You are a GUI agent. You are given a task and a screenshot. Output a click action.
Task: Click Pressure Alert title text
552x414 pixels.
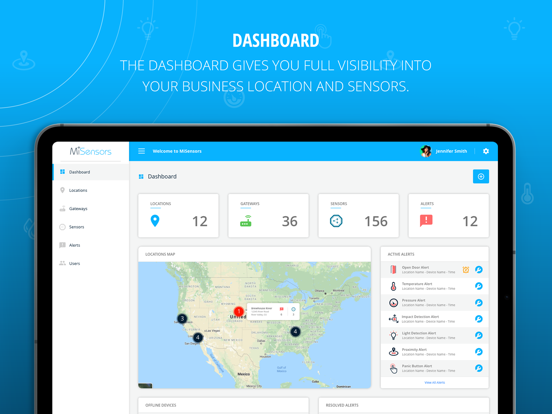tap(414, 300)
